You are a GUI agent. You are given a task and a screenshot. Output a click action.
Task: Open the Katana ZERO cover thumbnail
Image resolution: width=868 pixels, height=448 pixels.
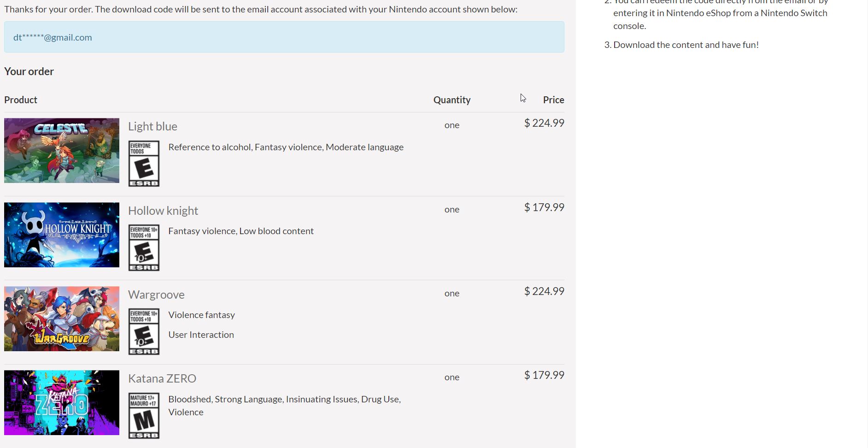(x=62, y=402)
